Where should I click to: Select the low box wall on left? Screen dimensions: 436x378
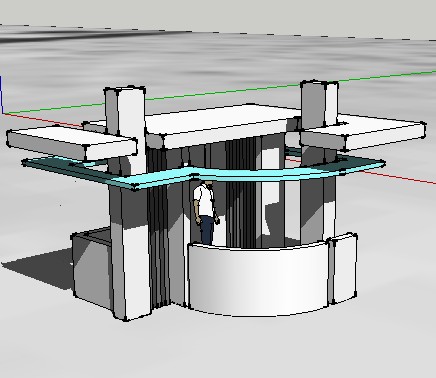[91, 268]
